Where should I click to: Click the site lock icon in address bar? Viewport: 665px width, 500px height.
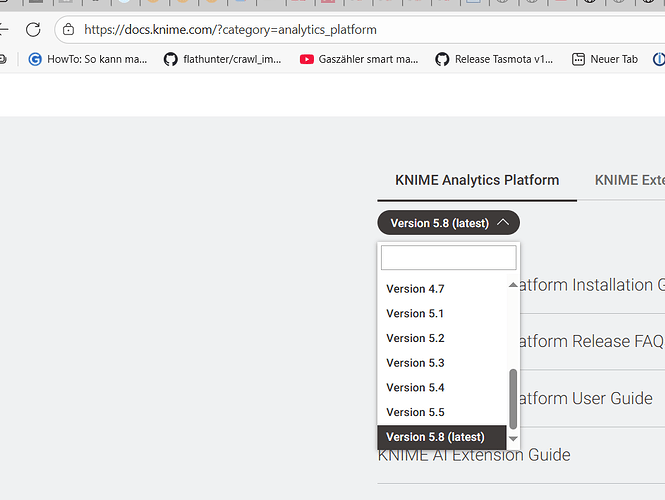[68, 30]
